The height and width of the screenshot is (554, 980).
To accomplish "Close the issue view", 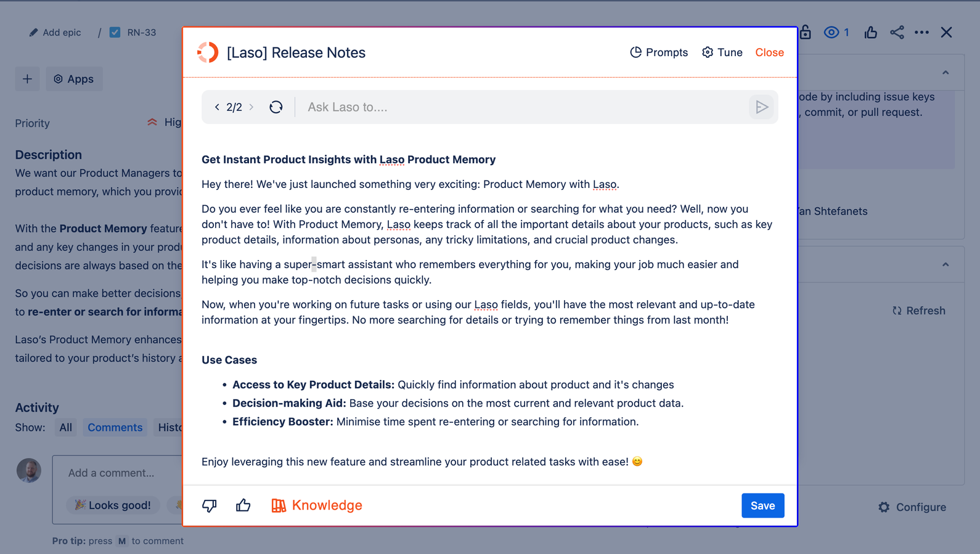I will 947,32.
